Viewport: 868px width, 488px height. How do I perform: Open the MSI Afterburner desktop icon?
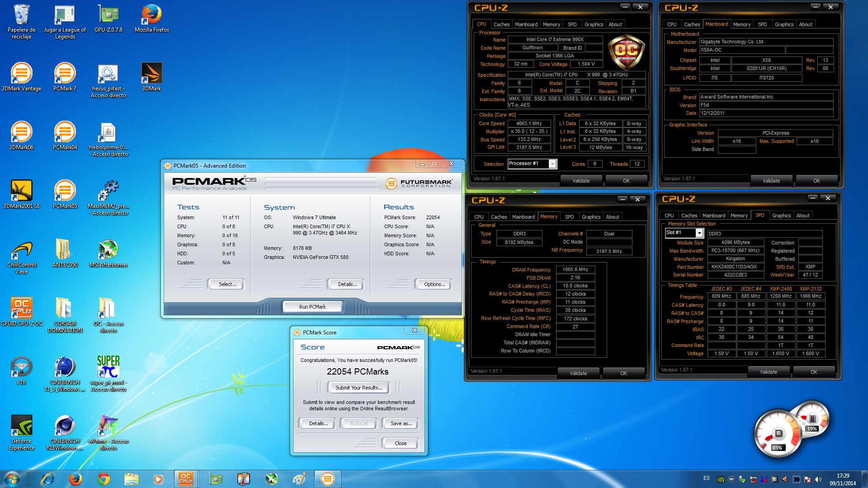point(108,253)
